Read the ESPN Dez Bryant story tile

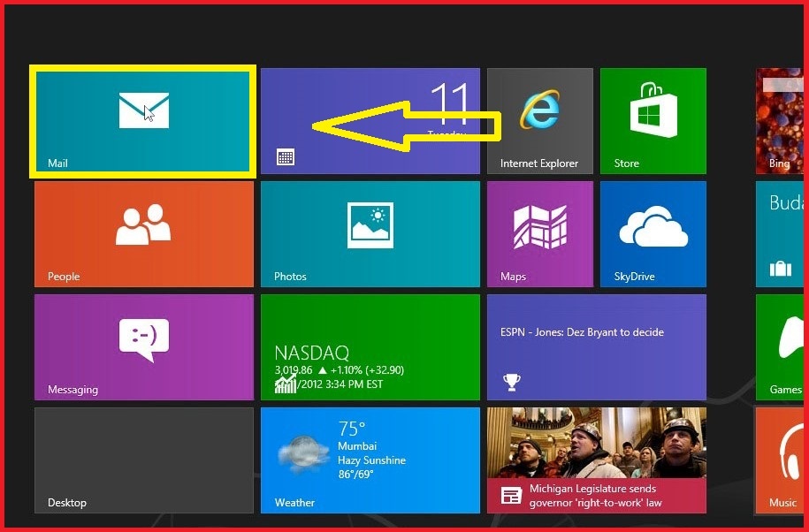coord(596,346)
